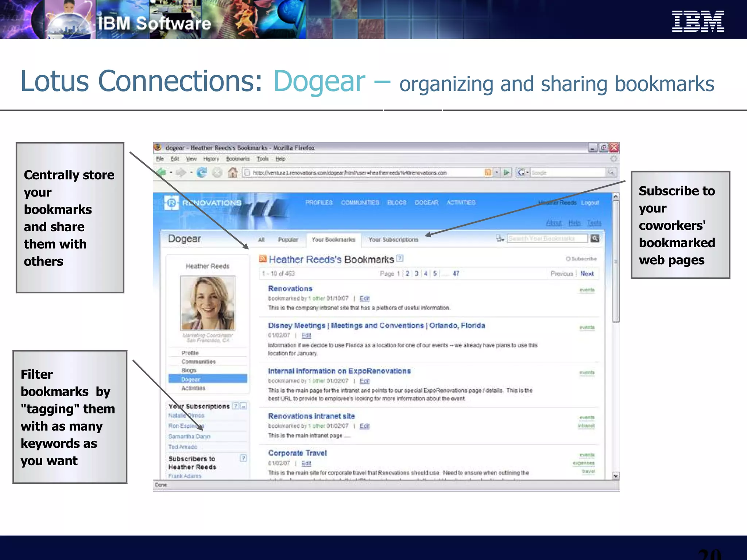
Task: Click the expenses tag on Corporate Travel
Action: 583,463
